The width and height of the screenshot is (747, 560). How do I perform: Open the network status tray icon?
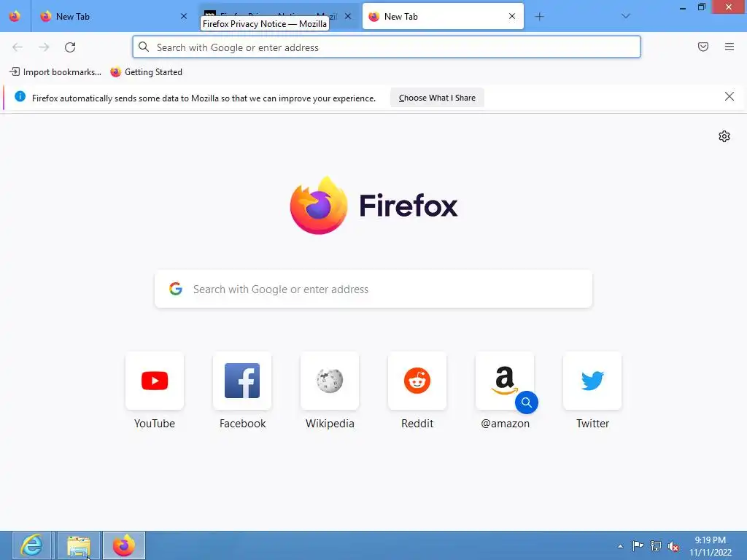tap(656, 545)
